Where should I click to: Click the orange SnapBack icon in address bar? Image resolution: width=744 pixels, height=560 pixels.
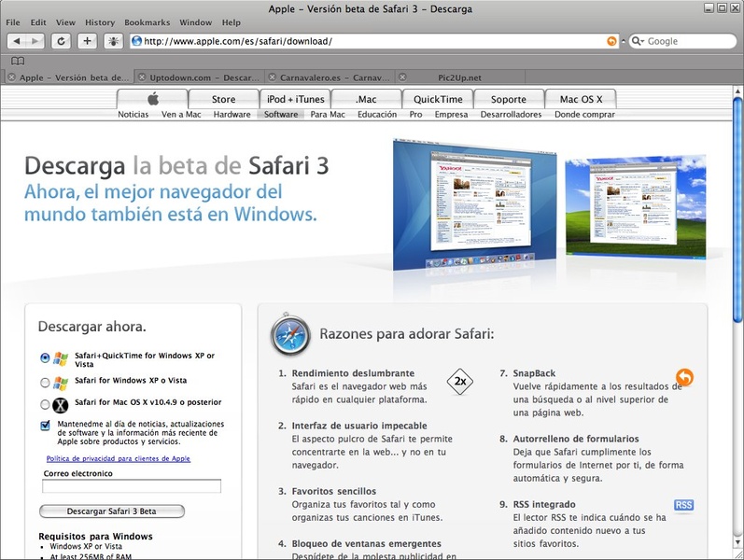pyautogui.click(x=612, y=41)
